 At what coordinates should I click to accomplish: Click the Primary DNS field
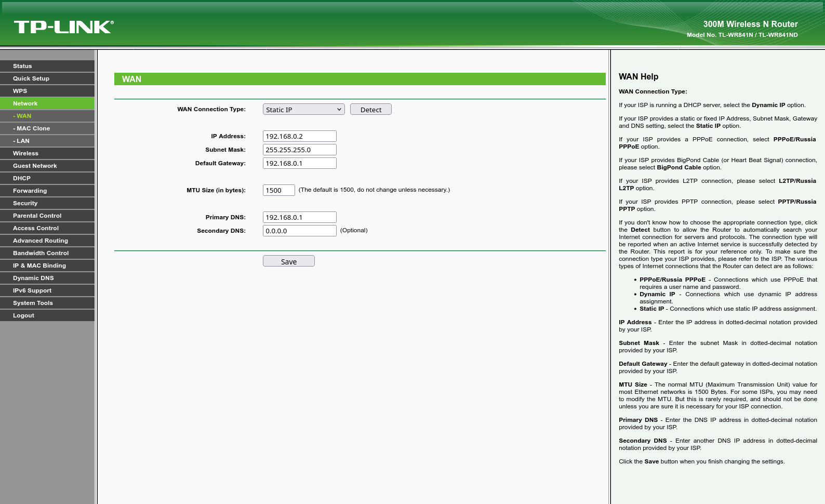point(300,217)
